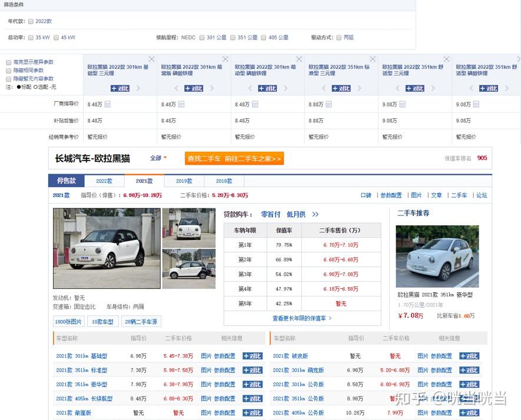This screenshot has width=521, height=420.
Task: Open the 2021款 破浪版 model link
Action: pos(290,356)
